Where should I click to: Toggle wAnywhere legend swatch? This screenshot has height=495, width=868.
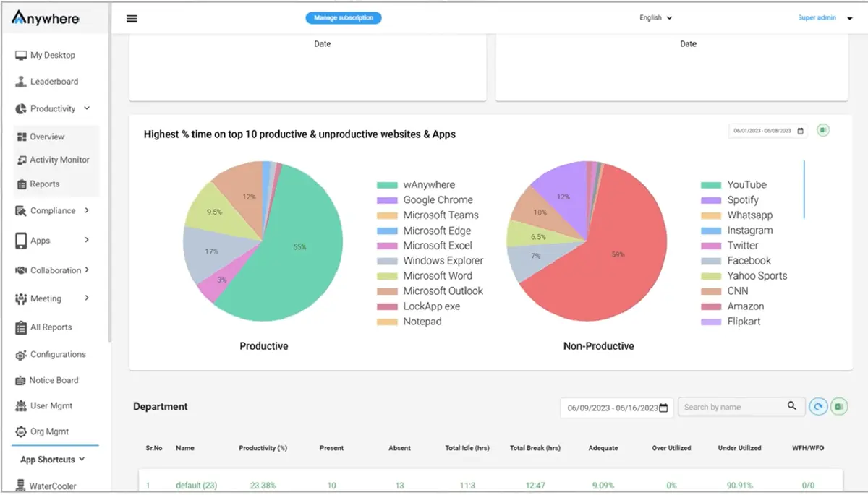coord(388,185)
